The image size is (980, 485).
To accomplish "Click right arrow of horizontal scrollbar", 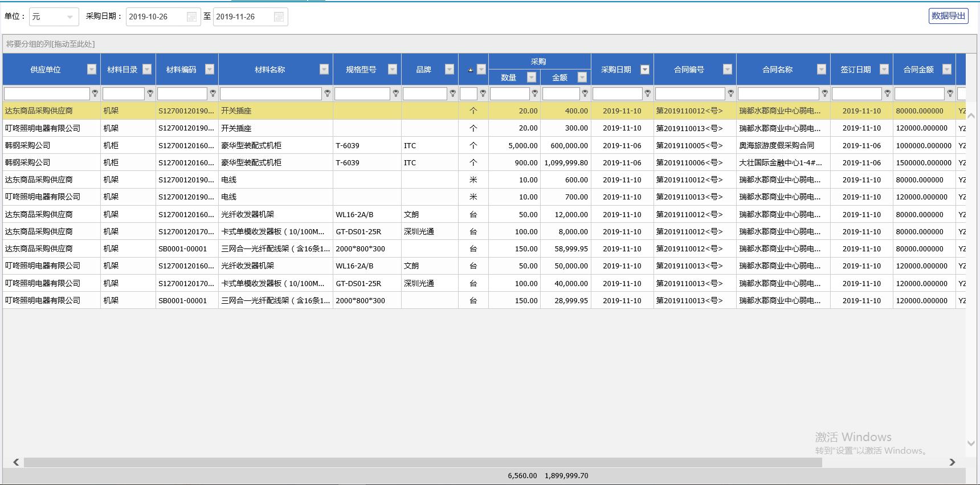I will 952,462.
